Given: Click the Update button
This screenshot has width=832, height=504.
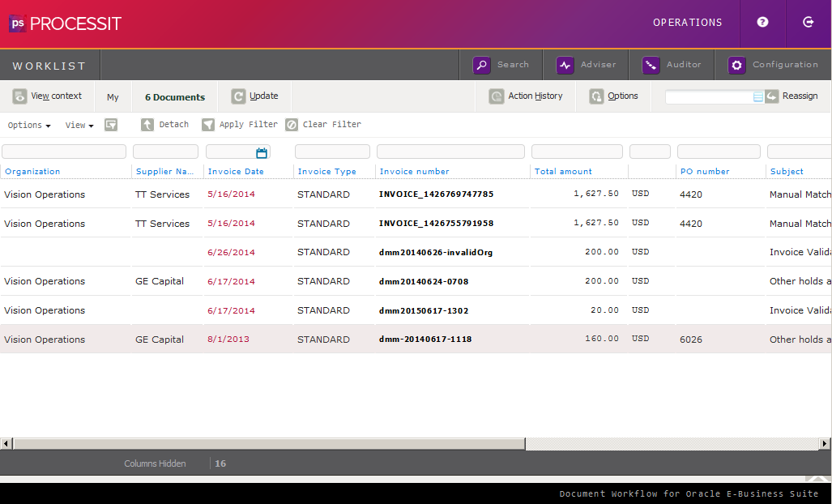Looking at the screenshot, I should 254,96.
